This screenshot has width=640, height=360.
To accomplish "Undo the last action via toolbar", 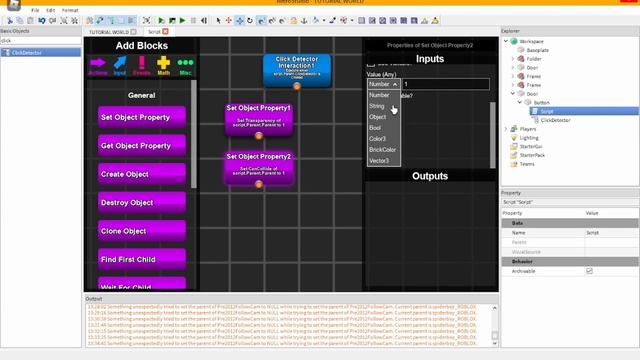I will (42, 20).
